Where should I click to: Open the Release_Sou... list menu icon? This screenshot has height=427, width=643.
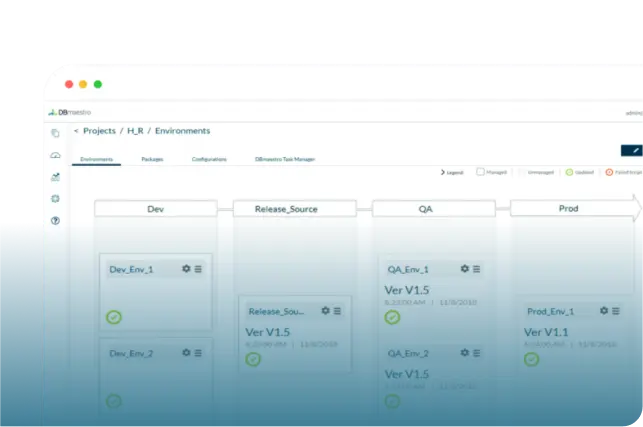(x=337, y=311)
